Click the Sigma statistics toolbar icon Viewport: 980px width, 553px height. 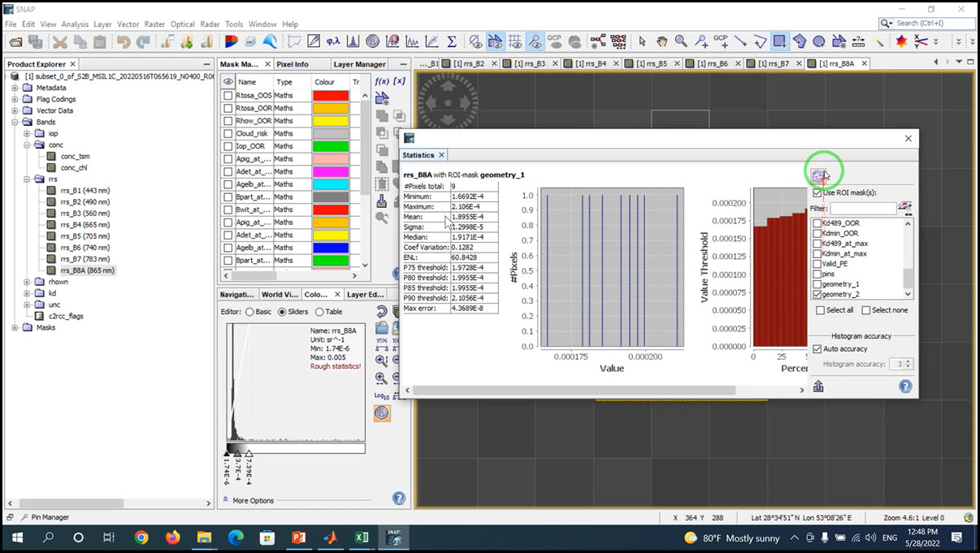(452, 41)
